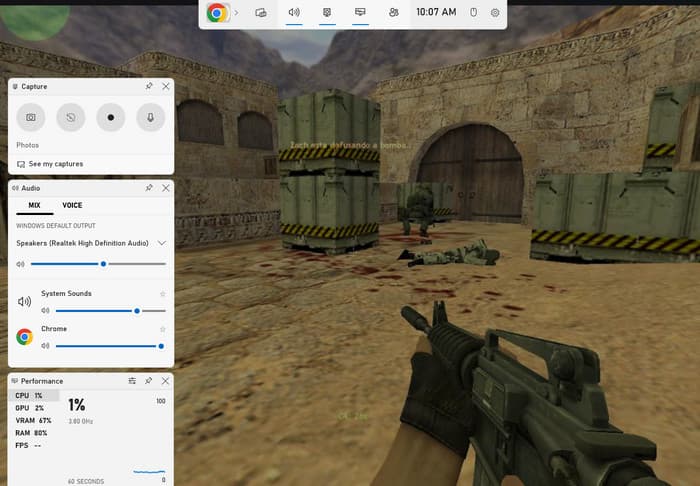700x486 pixels.
Task: Set the Chrome volume slider
Action: [x=111, y=346]
